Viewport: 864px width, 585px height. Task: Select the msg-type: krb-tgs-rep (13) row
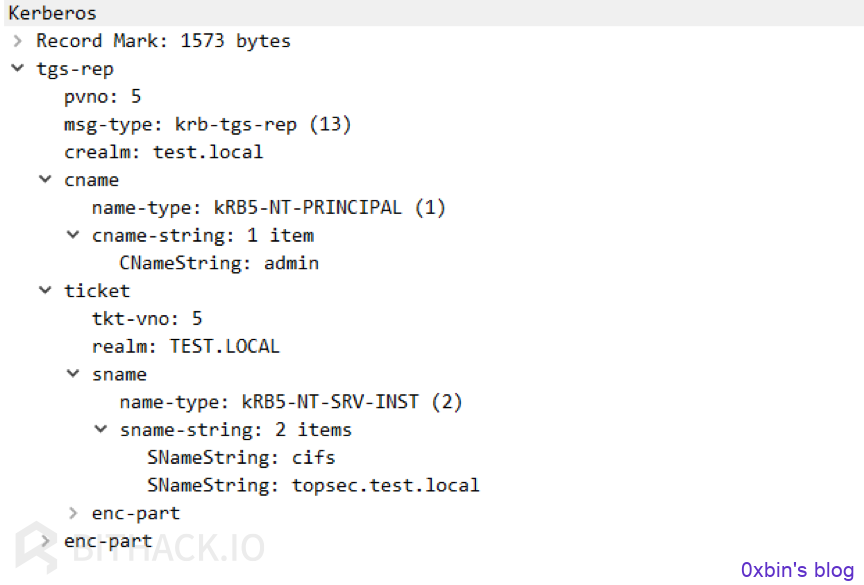[x=207, y=124]
